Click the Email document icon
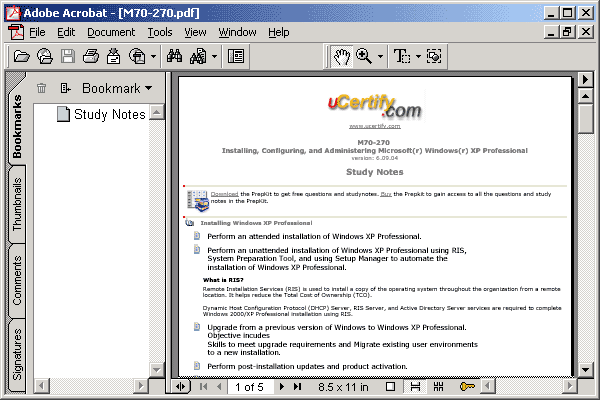 click(113, 57)
